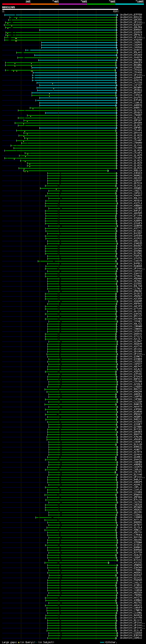Click the green ~80% identity legend segment
The width and height of the screenshot is (146, 644).
(101, 4)
